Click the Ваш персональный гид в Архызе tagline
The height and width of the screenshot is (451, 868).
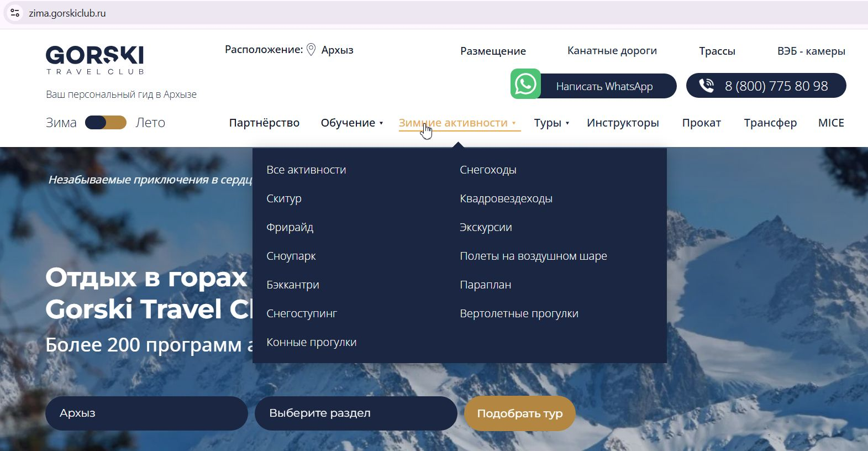[x=121, y=95]
